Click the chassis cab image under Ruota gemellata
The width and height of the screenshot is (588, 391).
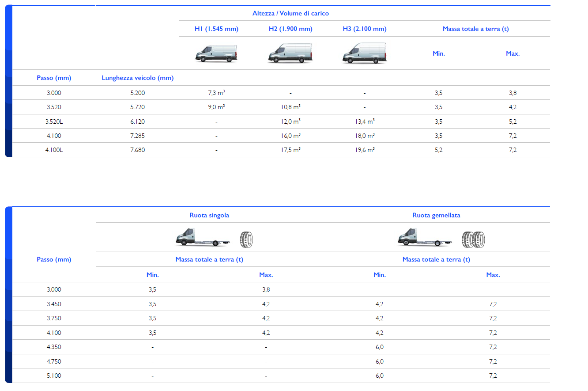point(425,237)
